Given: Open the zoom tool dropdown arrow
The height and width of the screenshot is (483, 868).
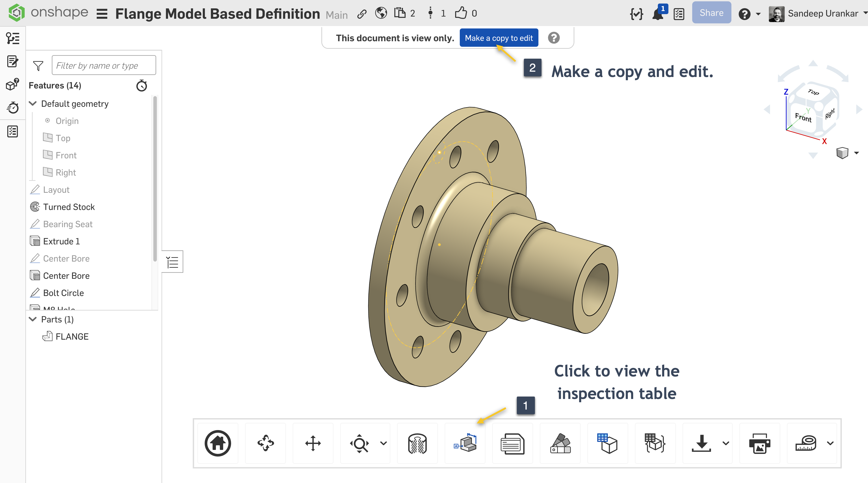Looking at the screenshot, I should 384,443.
